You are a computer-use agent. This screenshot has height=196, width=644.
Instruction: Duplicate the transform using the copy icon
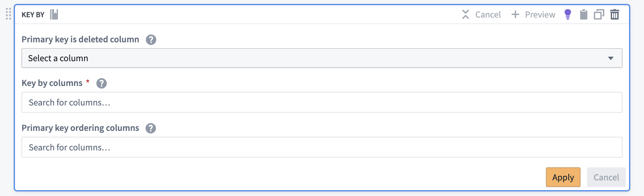[x=599, y=14]
